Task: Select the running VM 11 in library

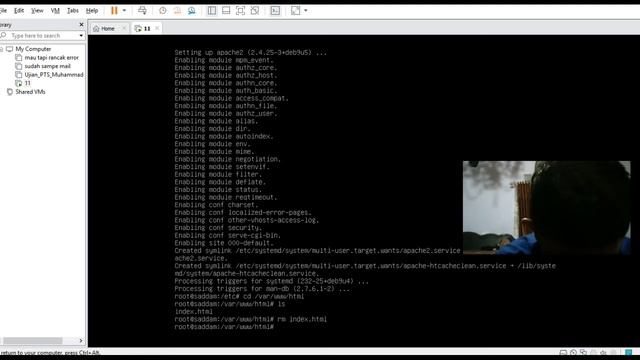Action: pyautogui.click(x=27, y=83)
